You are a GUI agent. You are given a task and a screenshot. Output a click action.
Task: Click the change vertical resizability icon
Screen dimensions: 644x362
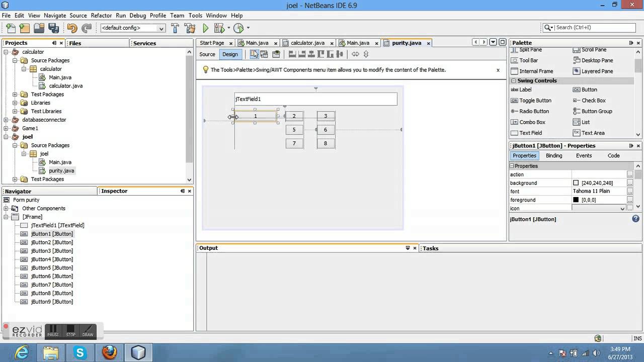point(366,54)
